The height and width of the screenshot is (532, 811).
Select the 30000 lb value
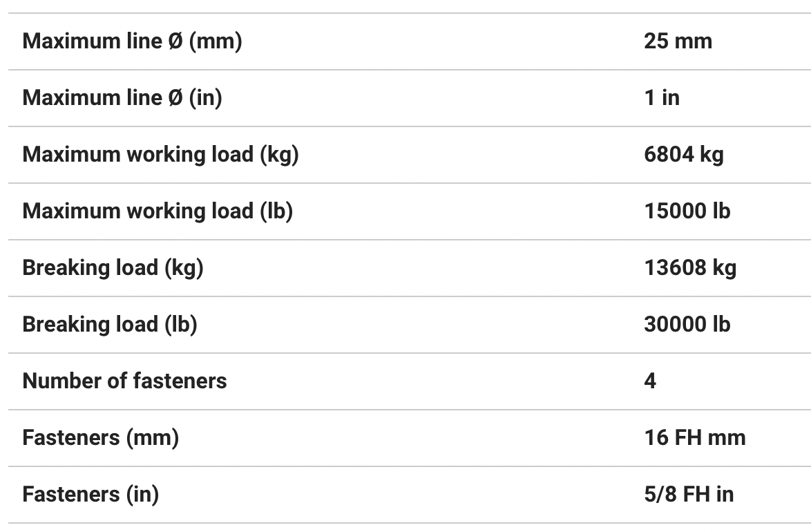point(687,325)
